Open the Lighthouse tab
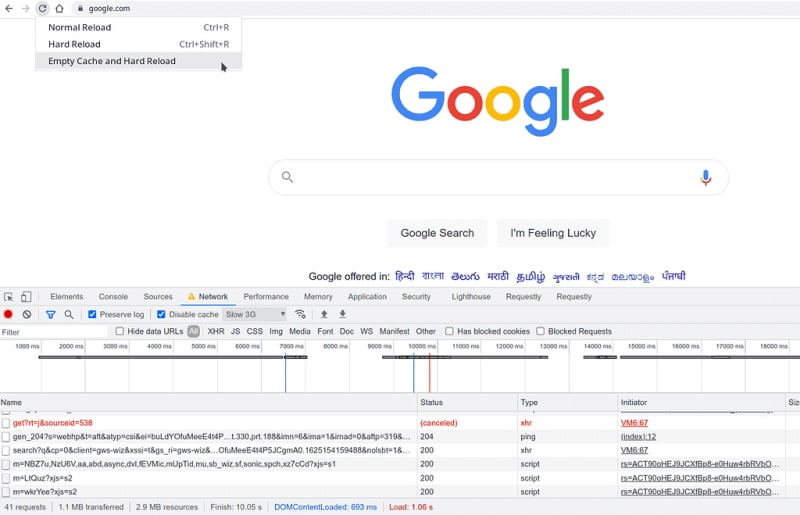This screenshot has height=515, width=800. [x=471, y=297]
